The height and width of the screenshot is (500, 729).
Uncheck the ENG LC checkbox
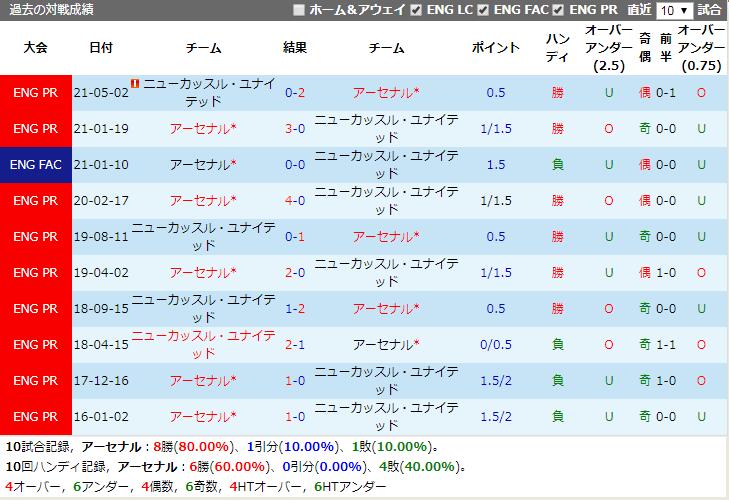click(416, 10)
